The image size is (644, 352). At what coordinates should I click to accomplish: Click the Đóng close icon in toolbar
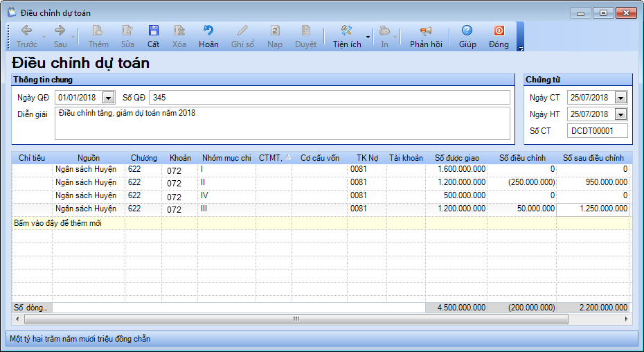pos(499,30)
